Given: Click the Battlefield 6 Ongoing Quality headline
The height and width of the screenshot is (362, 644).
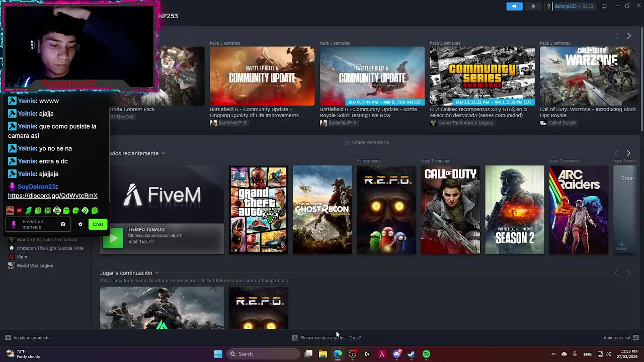Looking at the screenshot, I should click(x=254, y=112).
